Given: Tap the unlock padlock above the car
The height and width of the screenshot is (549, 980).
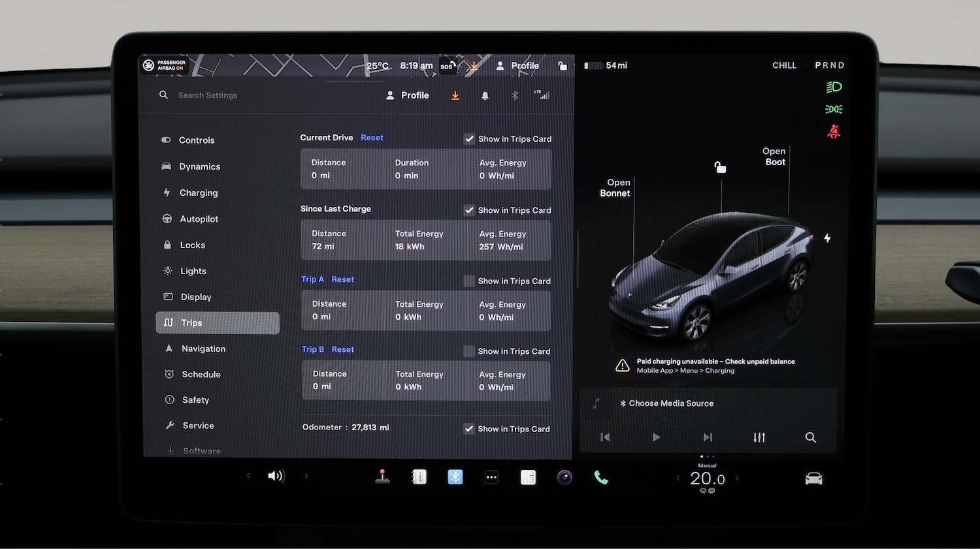Looking at the screenshot, I should [x=720, y=168].
